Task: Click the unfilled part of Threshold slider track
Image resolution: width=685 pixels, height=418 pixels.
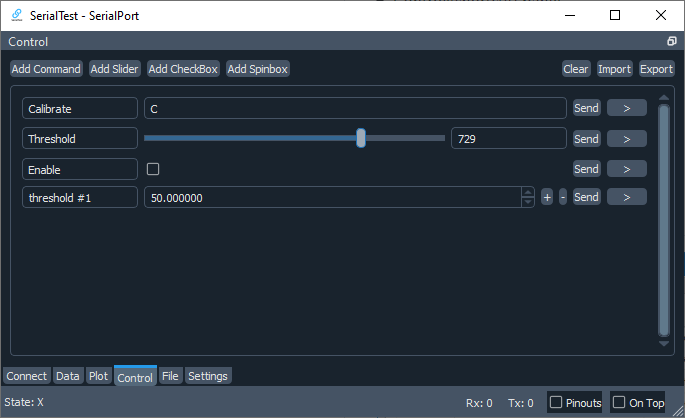Action: (405, 138)
